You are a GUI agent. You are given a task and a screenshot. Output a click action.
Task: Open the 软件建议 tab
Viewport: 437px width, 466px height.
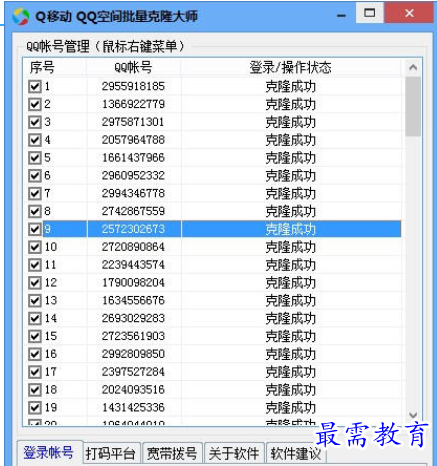(x=295, y=454)
